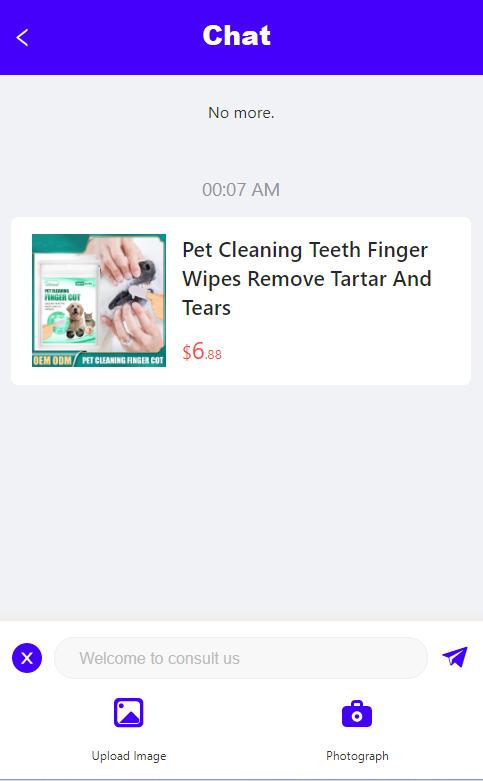Click the Photograph label

(357, 756)
